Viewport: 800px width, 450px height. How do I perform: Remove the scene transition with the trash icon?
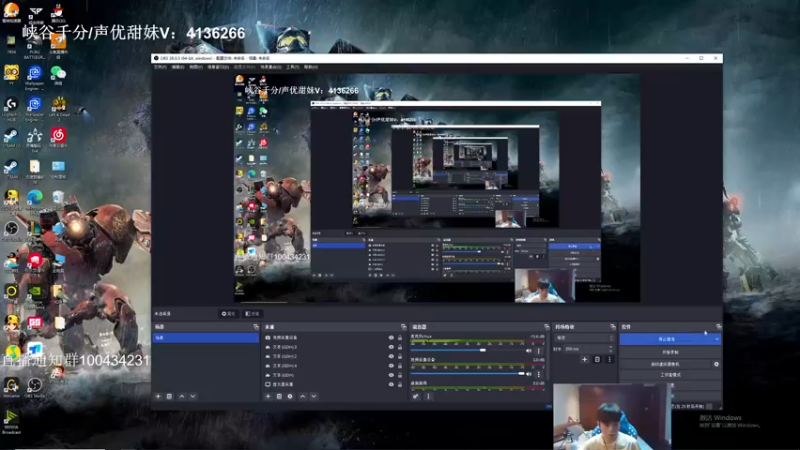pos(597,360)
